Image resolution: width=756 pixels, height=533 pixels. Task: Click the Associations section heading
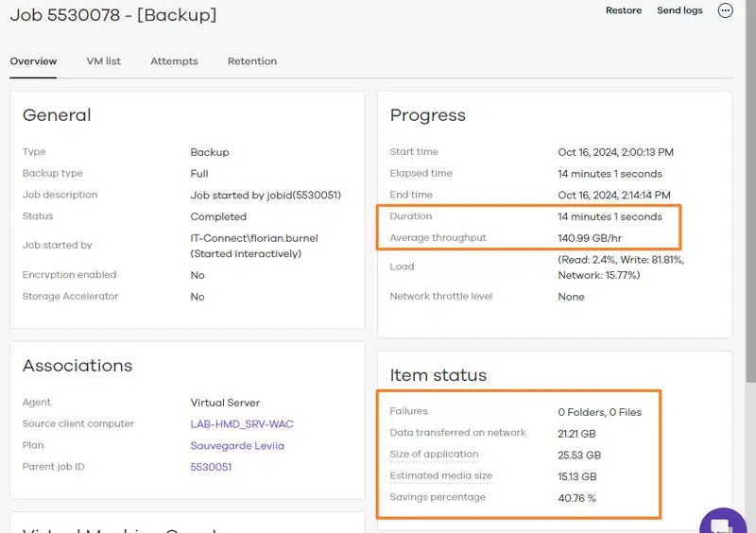click(x=77, y=366)
